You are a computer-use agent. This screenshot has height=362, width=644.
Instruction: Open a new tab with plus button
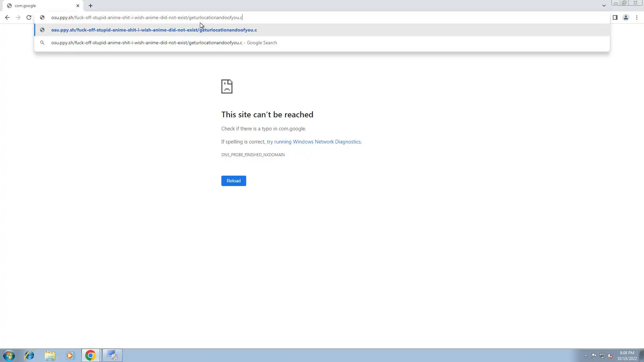coord(91,6)
